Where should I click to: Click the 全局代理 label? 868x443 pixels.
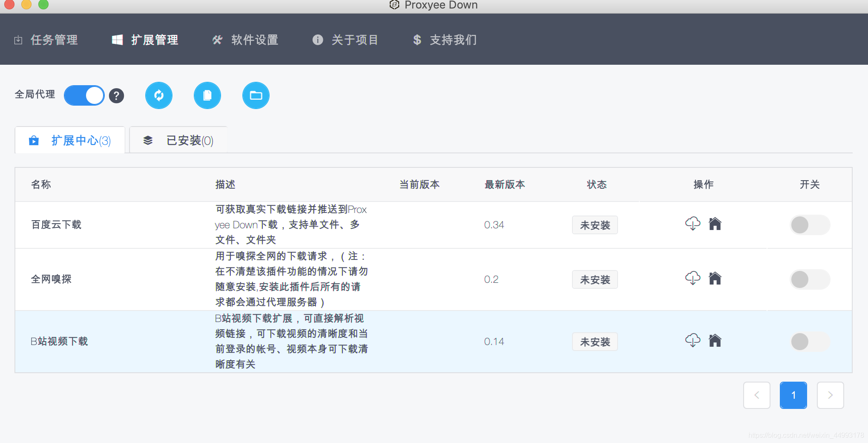(x=35, y=94)
